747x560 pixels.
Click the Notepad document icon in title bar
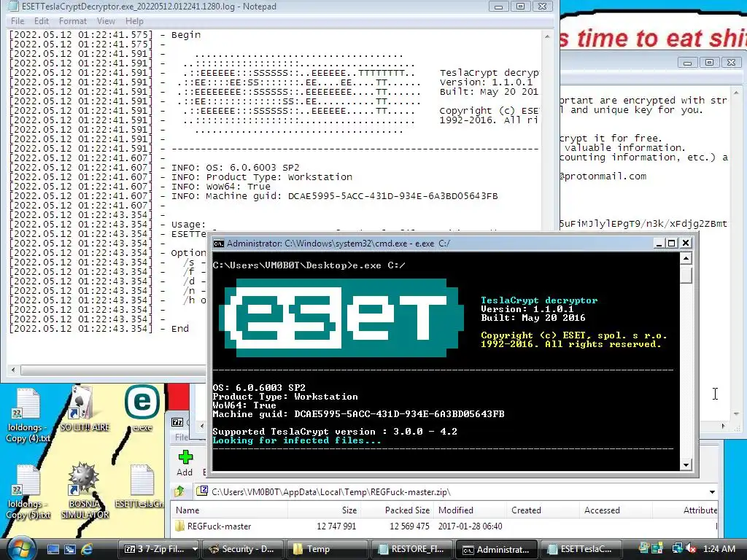[13, 7]
